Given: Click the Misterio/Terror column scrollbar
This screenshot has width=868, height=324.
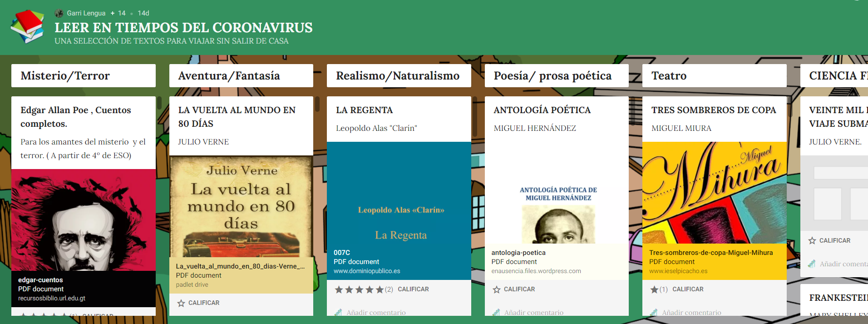Looking at the screenshot, I should pos(159,103).
